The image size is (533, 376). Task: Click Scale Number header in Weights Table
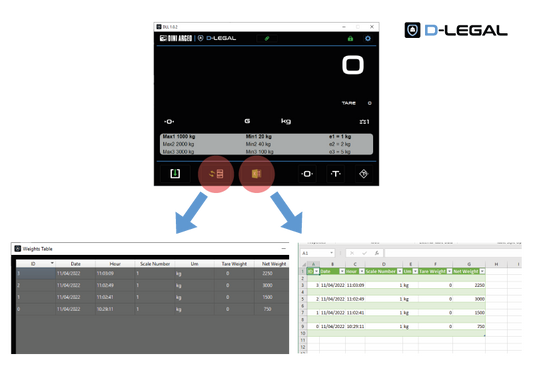point(155,264)
